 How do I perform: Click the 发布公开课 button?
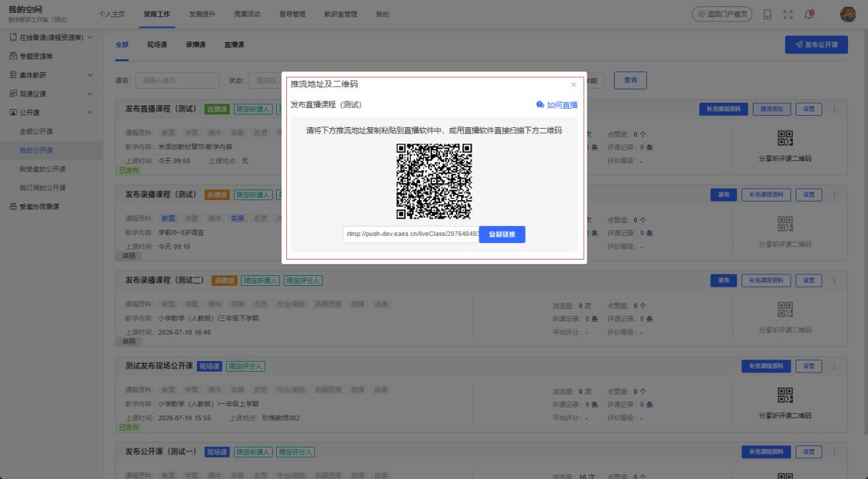click(x=816, y=44)
